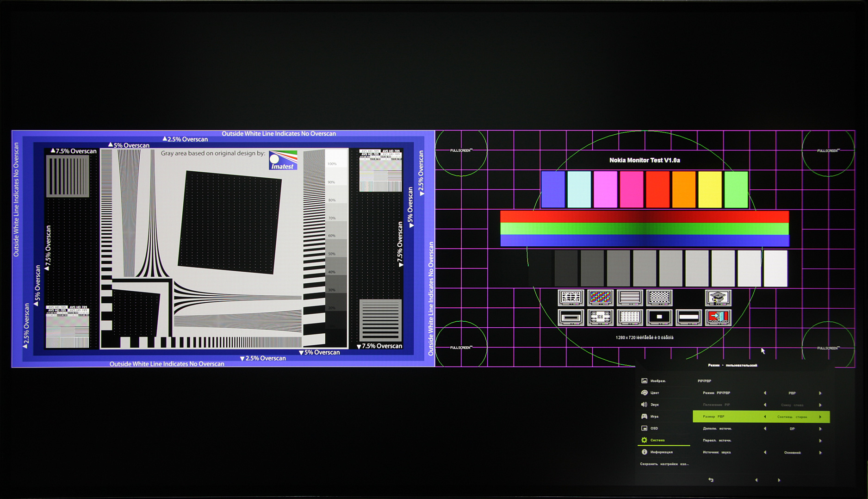Open the text readability test icon
868x499 pixels.
[x=630, y=318]
